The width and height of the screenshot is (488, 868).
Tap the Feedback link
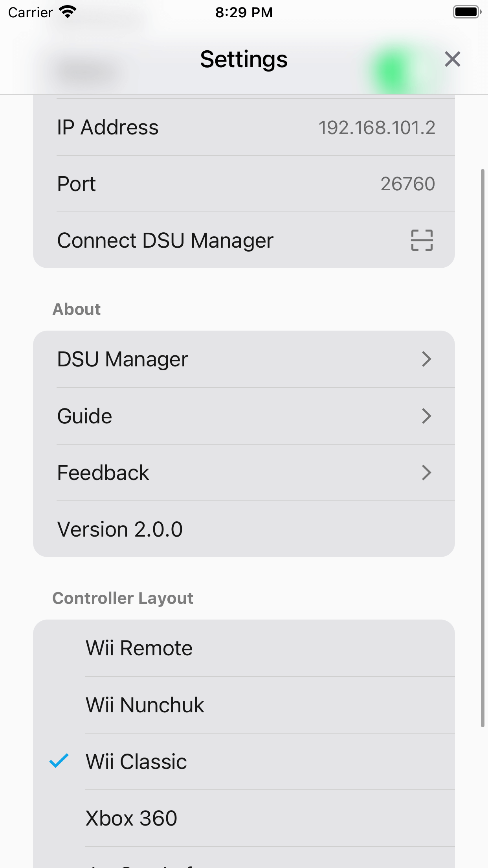(x=103, y=473)
